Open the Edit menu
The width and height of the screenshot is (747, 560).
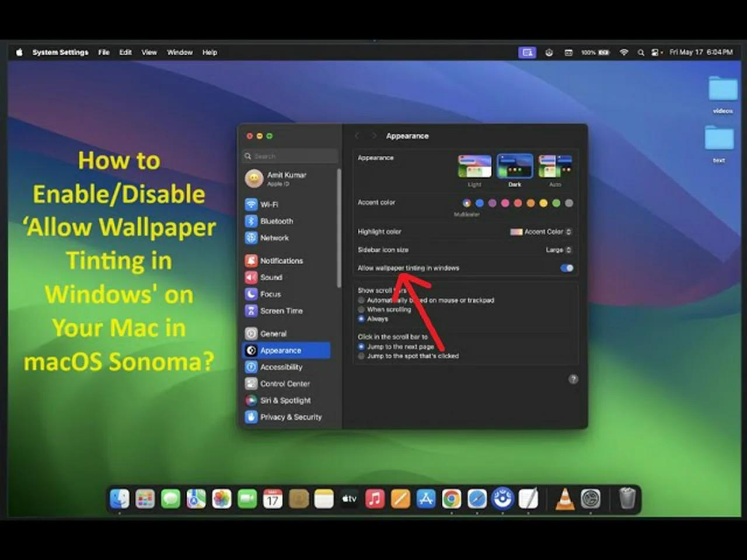[125, 52]
